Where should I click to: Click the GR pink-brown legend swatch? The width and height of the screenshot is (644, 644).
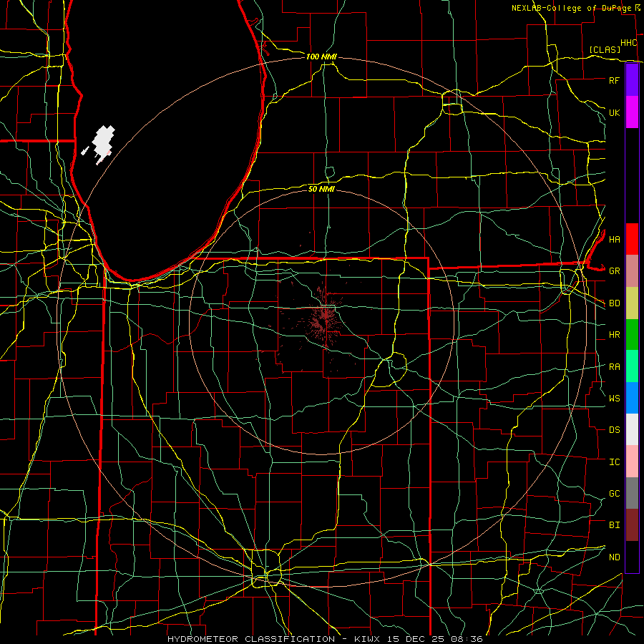(632, 271)
